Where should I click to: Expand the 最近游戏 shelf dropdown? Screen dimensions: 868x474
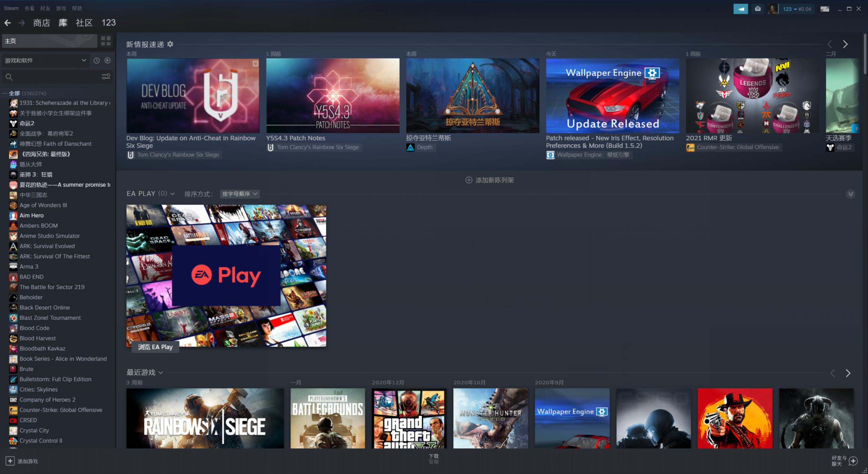click(x=161, y=373)
